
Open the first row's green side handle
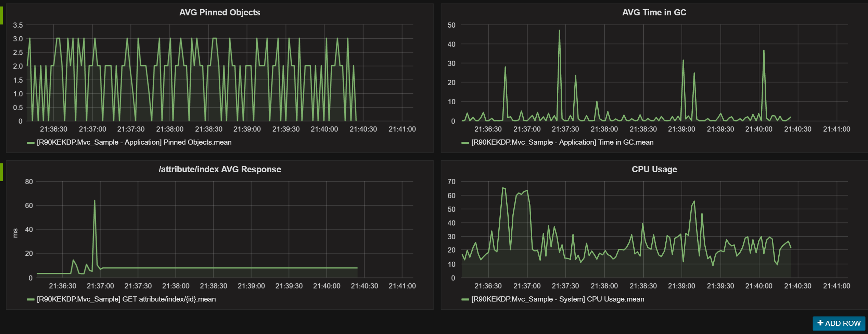click(x=1, y=15)
